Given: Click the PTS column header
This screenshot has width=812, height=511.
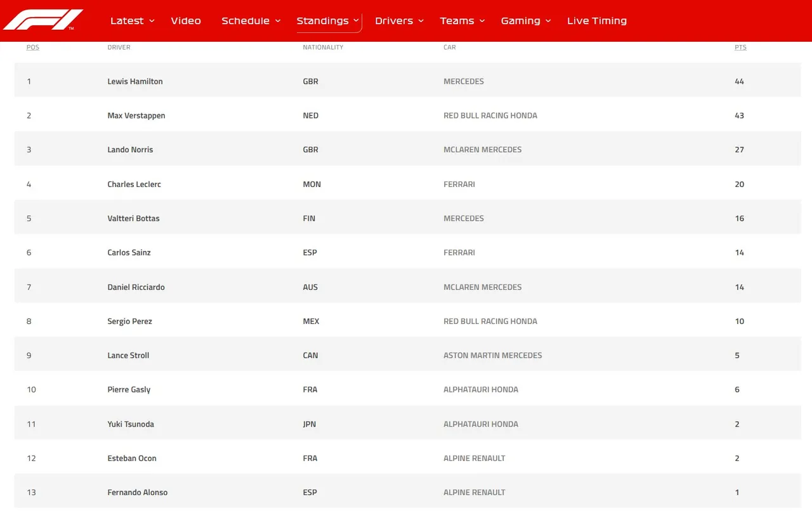Looking at the screenshot, I should click(740, 47).
